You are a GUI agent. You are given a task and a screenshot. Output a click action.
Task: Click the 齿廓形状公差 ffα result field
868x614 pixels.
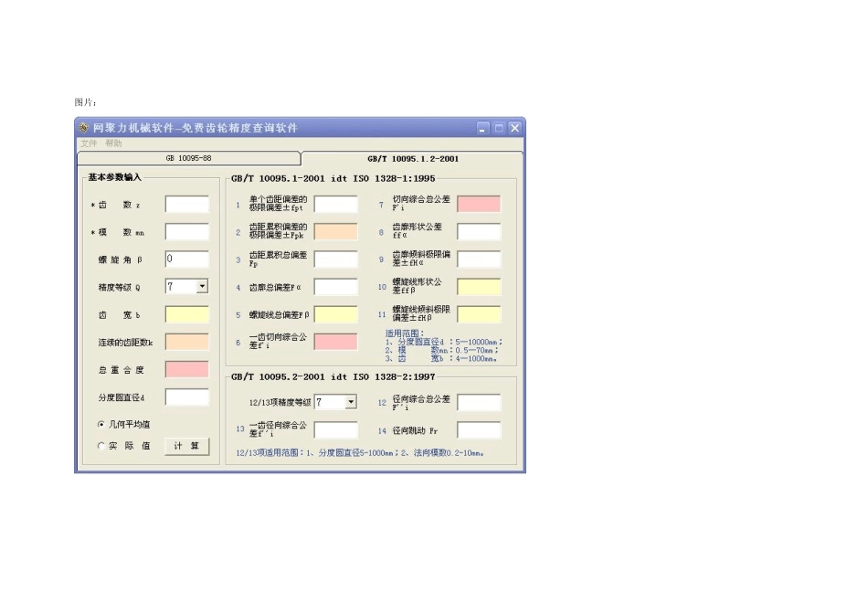pos(479,232)
